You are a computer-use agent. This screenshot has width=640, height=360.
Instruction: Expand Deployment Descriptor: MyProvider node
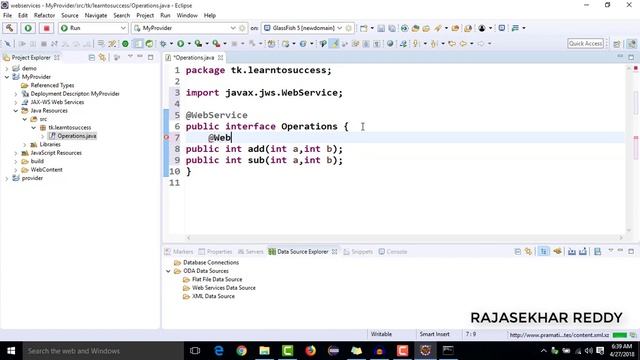tap(16, 94)
